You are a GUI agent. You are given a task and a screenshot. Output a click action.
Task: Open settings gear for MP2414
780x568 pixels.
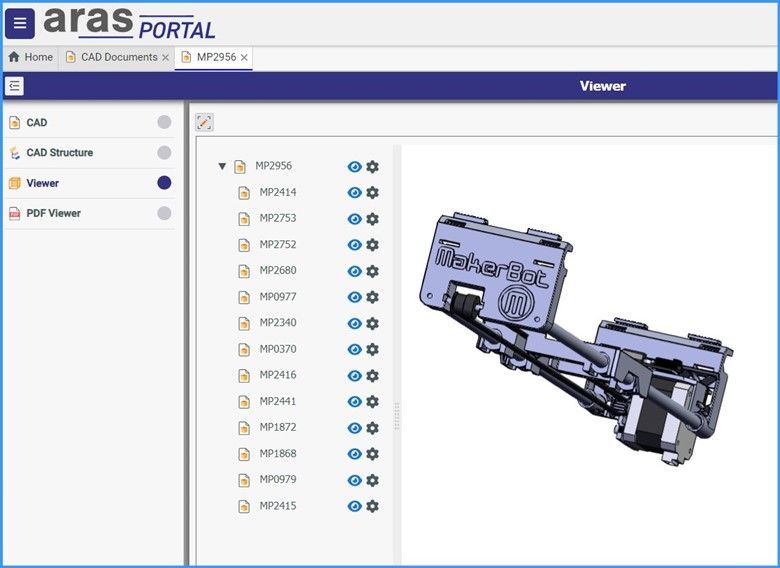372,193
